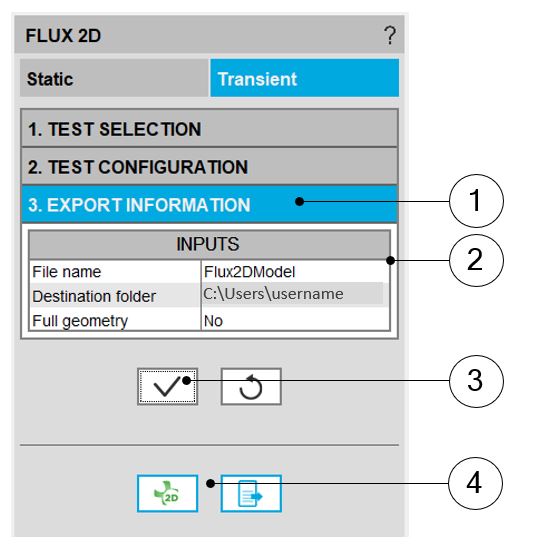Click the FLUX 2D panel title
Screen dimensions: 540x556
coord(63,36)
